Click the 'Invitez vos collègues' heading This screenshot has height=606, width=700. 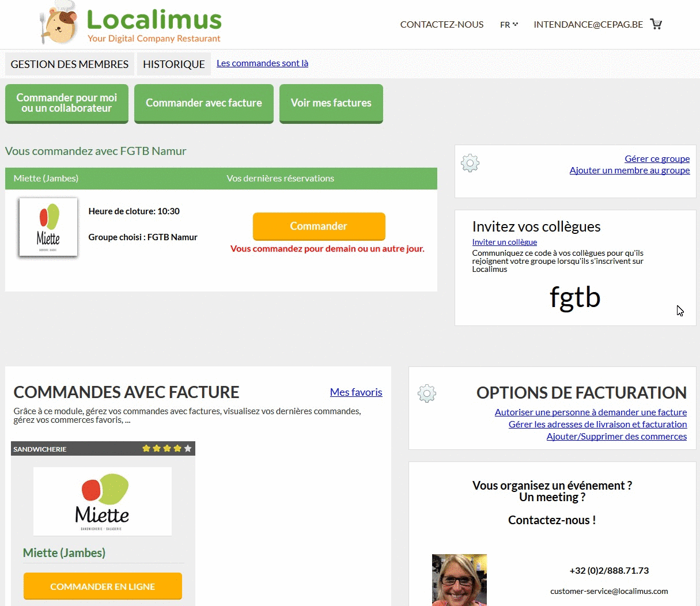[536, 226]
